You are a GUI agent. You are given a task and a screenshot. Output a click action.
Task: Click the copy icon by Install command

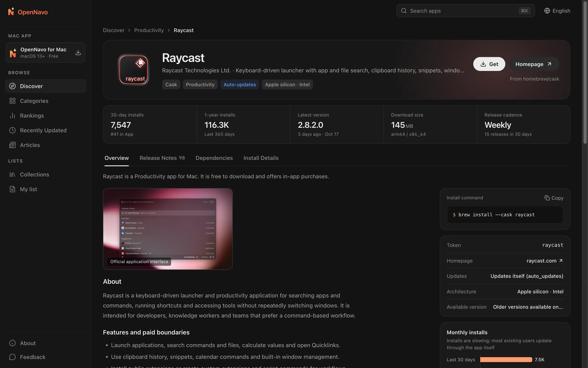point(547,198)
